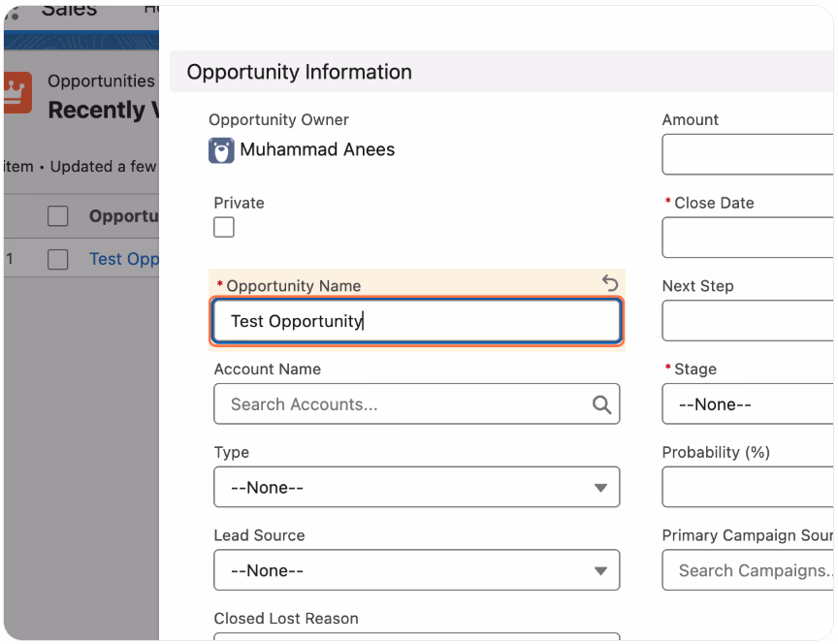Toggle the select-all checkbox in list header
Screen dimensions: 838x644
pos(58,216)
